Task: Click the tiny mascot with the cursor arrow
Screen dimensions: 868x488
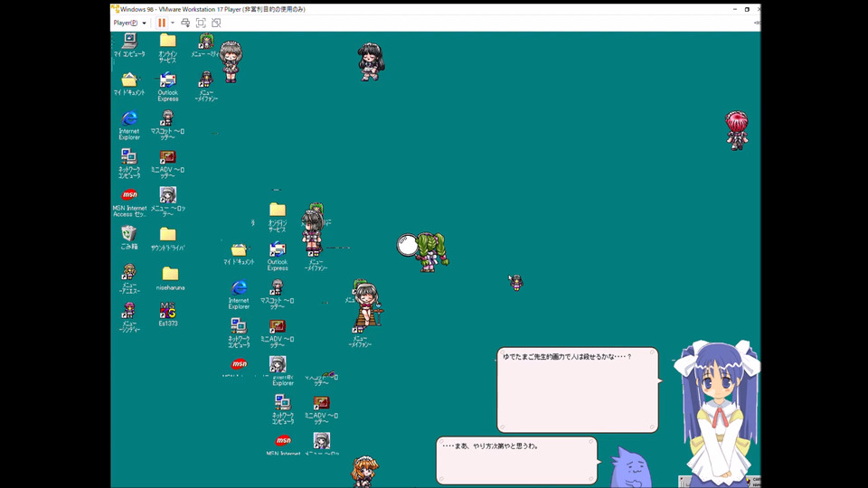Action: click(x=516, y=282)
